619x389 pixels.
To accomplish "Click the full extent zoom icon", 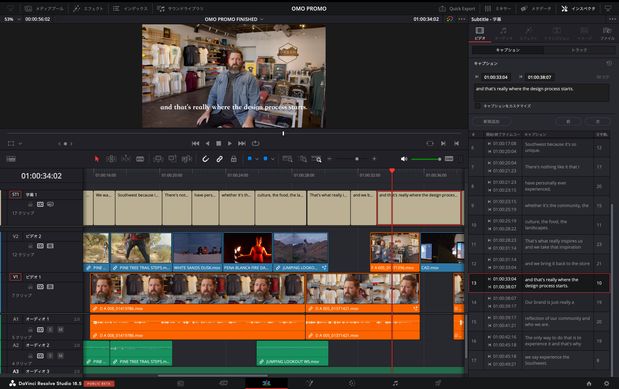I will [287, 159].
